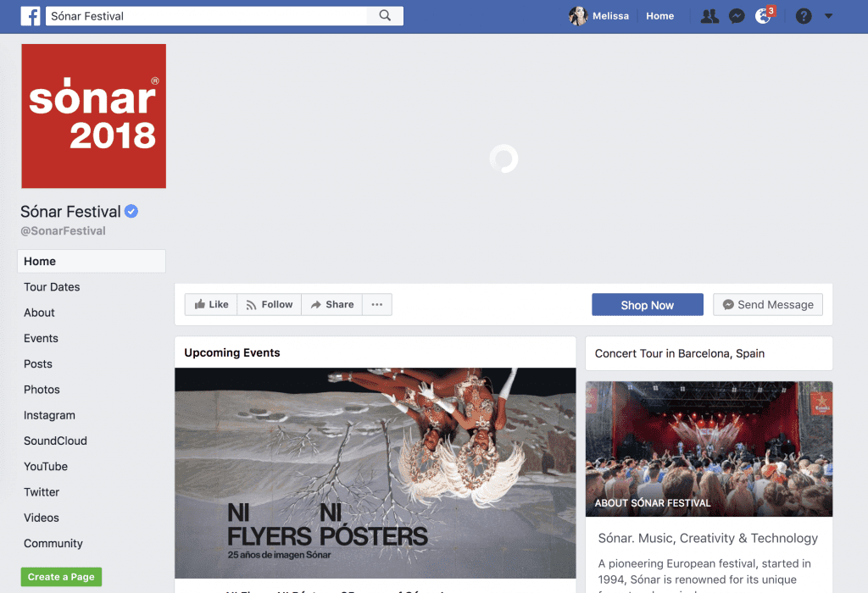Select Tour Dates in the sidebar

[x=52, y=287]
